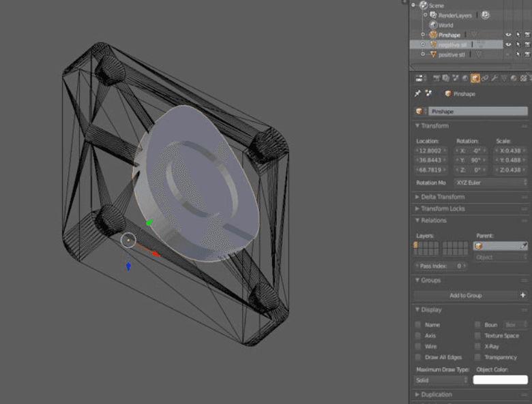Image resolution: width=532 pixels, height=404 pixels.
Task: Enable the X-Ray checkbox
Action: (x=477, y=346)
